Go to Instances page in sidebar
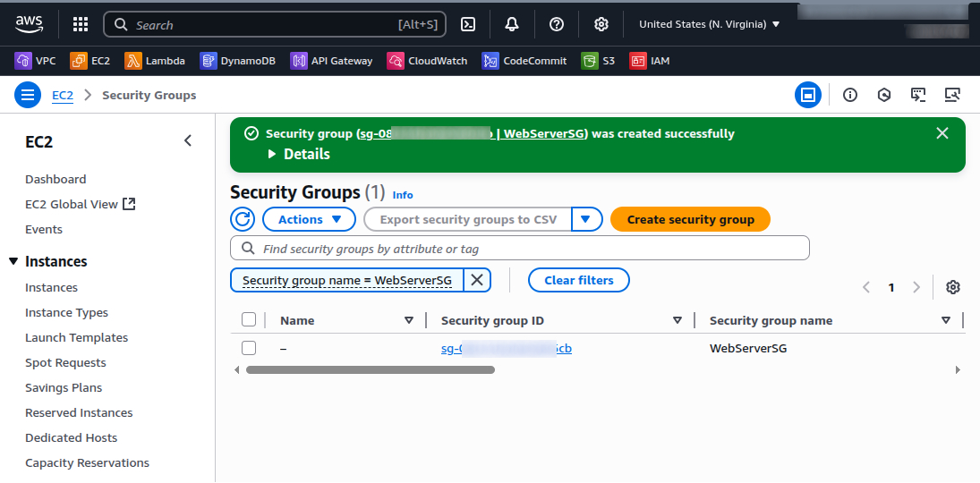Screen dimensions: 980x483 51,287
